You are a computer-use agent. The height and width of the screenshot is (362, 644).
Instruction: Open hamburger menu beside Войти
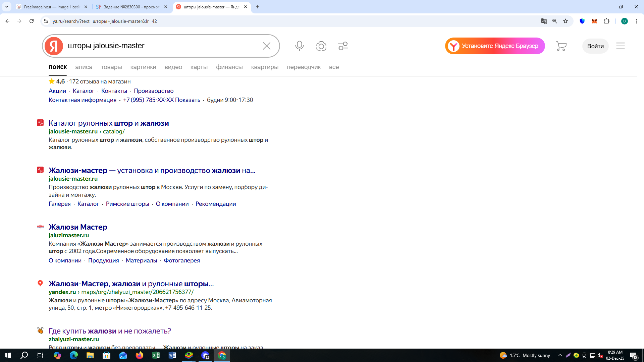(x=620, y=46)
